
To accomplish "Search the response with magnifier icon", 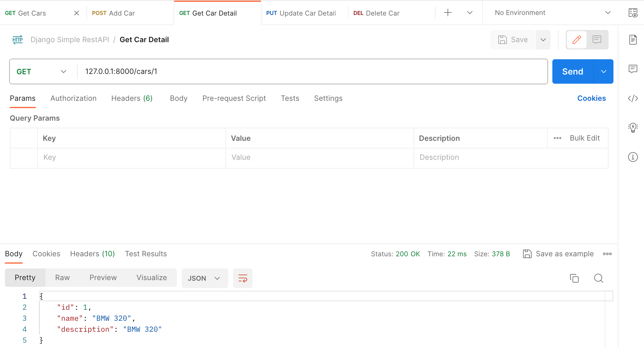I will (x=598, y=278).
